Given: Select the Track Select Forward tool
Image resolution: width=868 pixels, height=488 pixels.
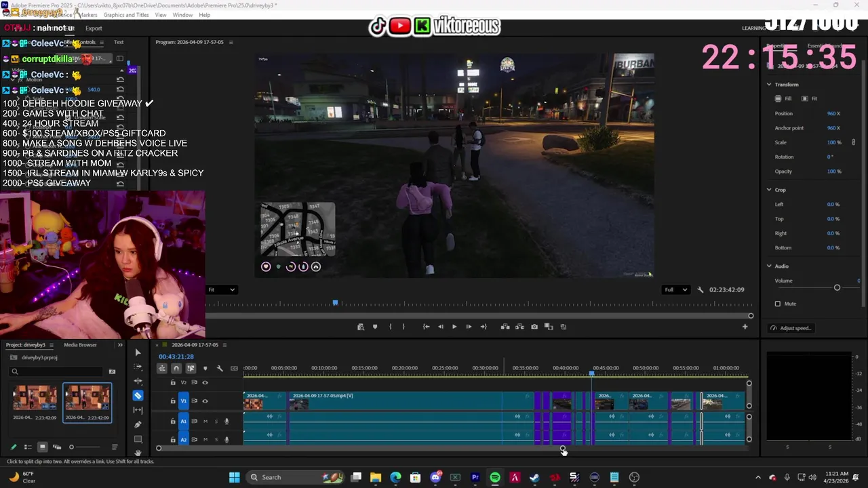Looking at the screenshot, I should click(x=138, y=367).
